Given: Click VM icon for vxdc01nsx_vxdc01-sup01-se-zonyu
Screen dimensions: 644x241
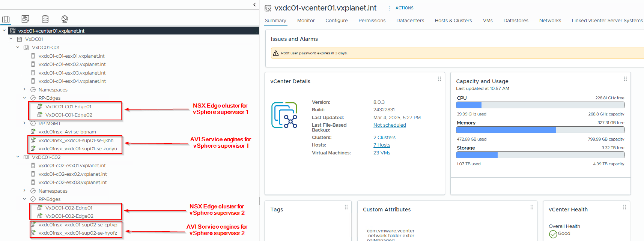Looking at the screenshot, I should [x=33, y=148].
